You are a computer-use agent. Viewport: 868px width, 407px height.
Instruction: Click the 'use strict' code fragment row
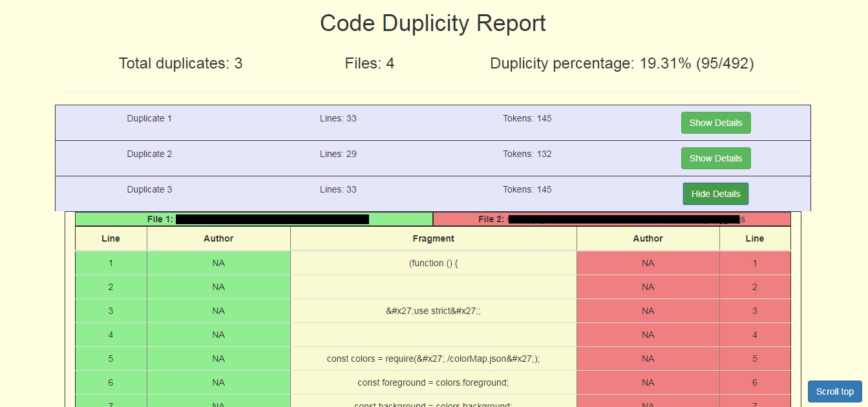(433, 311)
